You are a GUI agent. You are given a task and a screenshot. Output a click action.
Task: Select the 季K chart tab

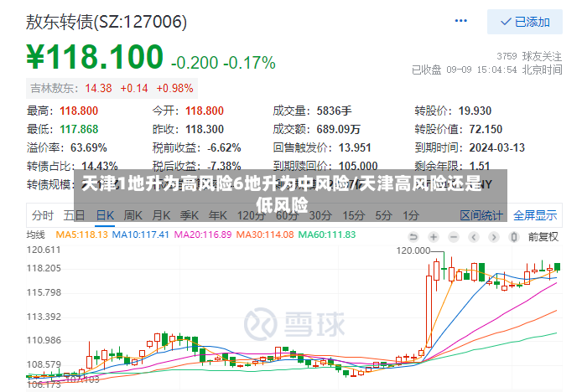[190, 215]
